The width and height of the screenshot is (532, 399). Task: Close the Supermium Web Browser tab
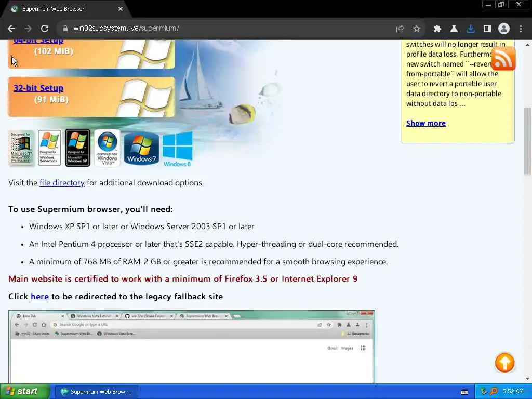click(x=121, y=9)
